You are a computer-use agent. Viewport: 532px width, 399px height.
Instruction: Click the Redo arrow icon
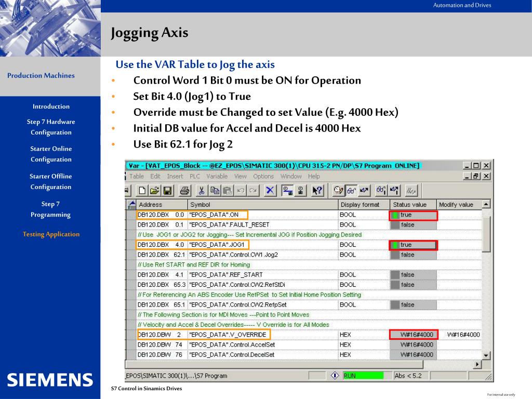tap(253, 191)
